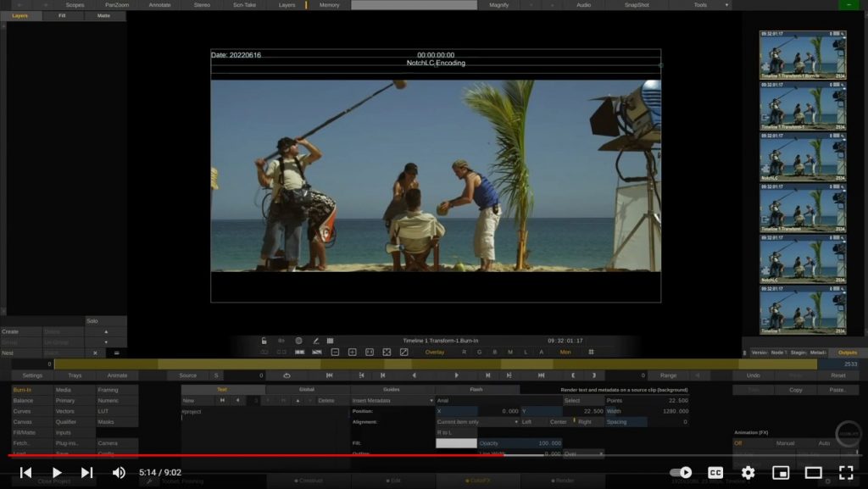Open YouTube player settings gear
Viewport: 868px width, 489px height.
748,472
